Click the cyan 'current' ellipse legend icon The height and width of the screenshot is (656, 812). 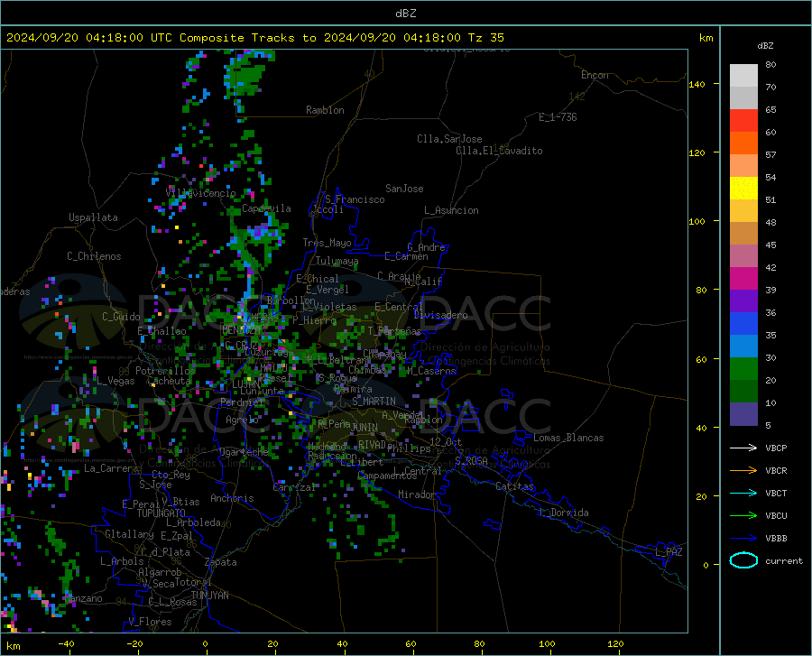click(x=743, y=560)
